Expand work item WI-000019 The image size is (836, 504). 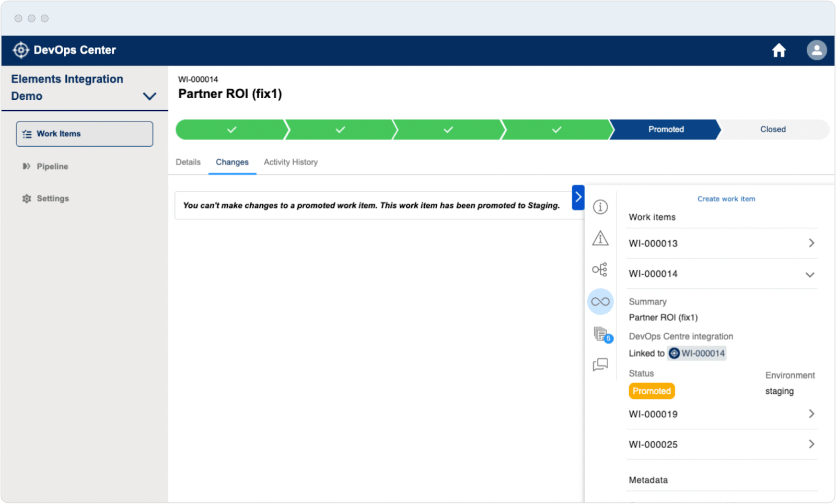811,414
